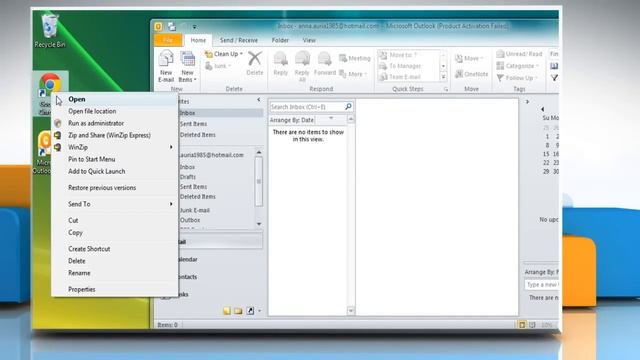Choose Open in context menu
The image size is (640, 360).
[x=115, y=99]
